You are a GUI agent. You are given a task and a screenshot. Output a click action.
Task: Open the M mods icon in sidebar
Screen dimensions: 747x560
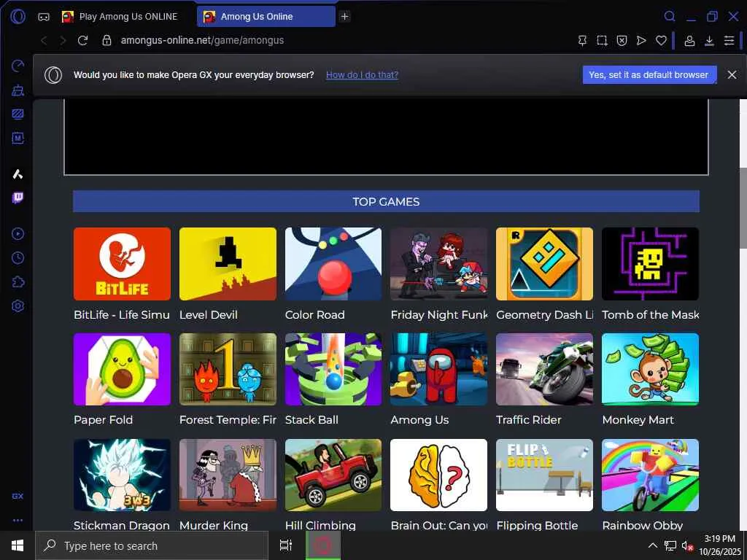pyautogui.click(x=18, y=138)
